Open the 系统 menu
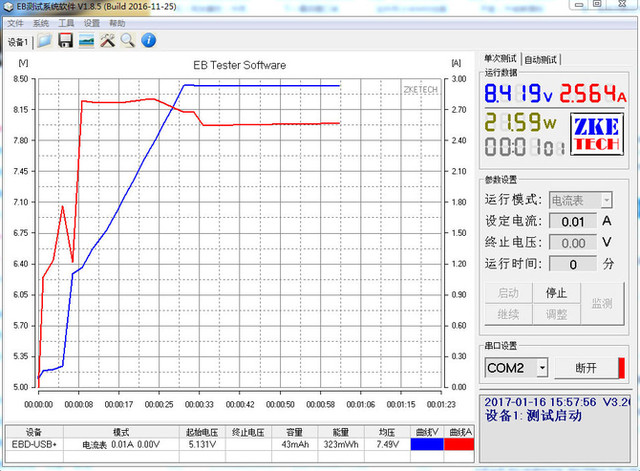 coord(40,23)
